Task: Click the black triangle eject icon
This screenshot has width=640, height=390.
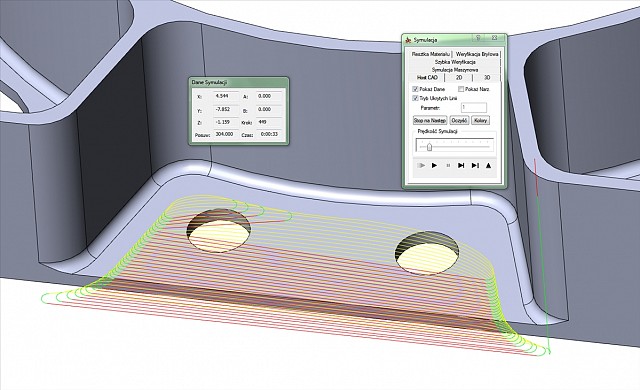Action: (488, 166)
